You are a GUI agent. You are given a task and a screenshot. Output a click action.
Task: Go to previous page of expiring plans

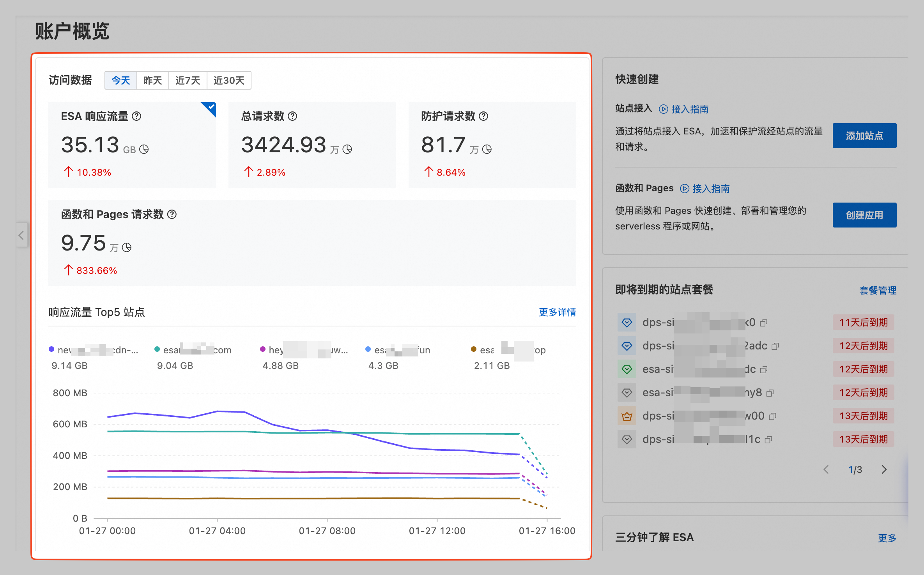click(826, 470)
